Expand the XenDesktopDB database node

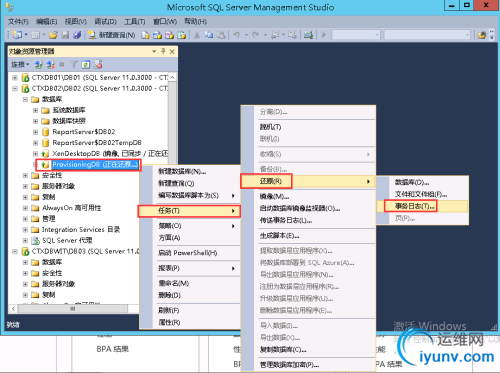click(x=35, y=154)
